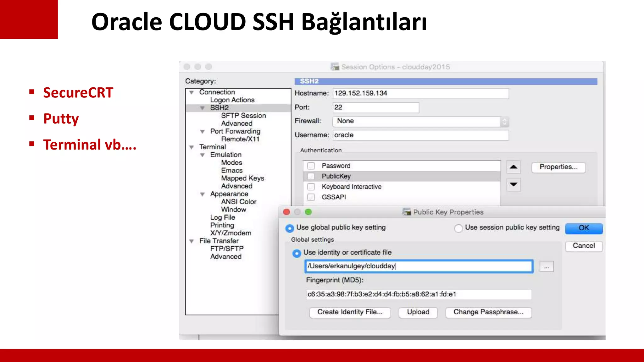This screenshot has width=644, height=362.
Task: Zoom the Public Key Properties window with green button
Action: click(308, 212)
